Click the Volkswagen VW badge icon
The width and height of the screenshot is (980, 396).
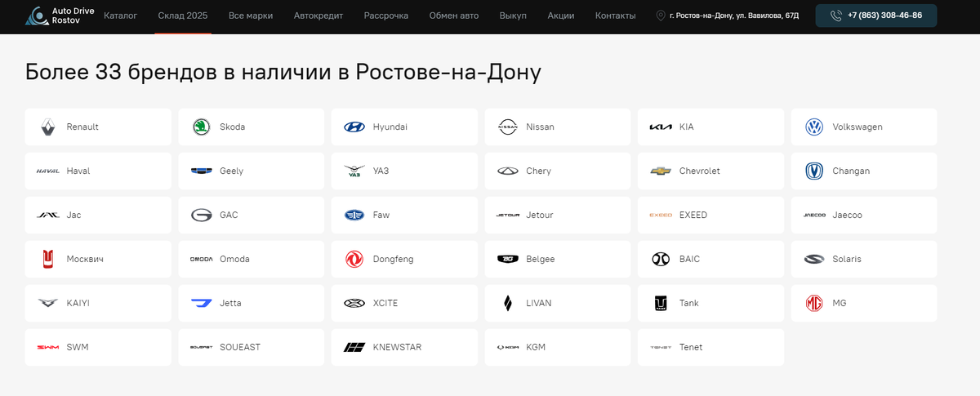point(814,127)
